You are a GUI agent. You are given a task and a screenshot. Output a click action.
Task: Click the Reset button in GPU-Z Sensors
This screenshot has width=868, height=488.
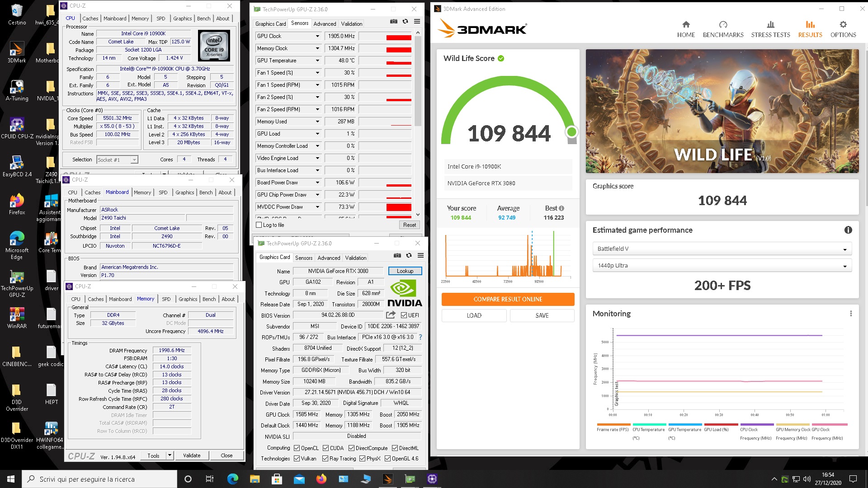click(410, 225)
